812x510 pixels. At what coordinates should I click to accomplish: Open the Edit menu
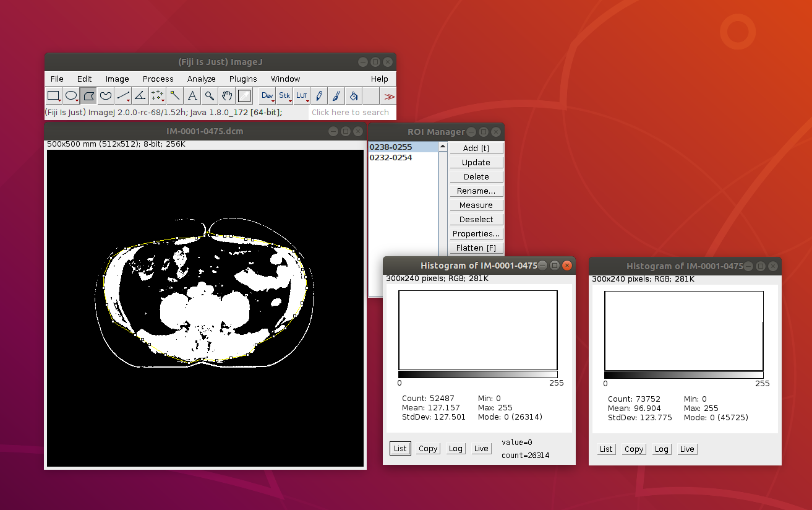click(x=84, y=79)
